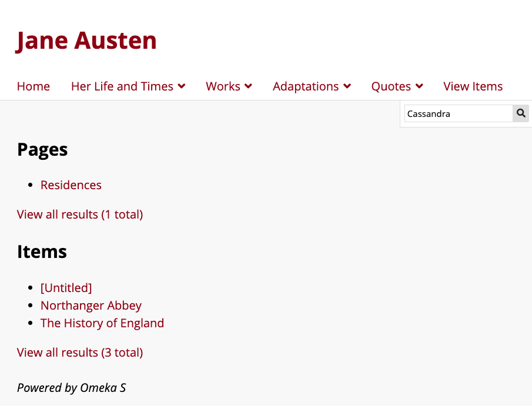Image resolution: width=532 pixels, height=406 pixels.
Task: Expand the Adaptations dropdown chevron
Action: 347,86
